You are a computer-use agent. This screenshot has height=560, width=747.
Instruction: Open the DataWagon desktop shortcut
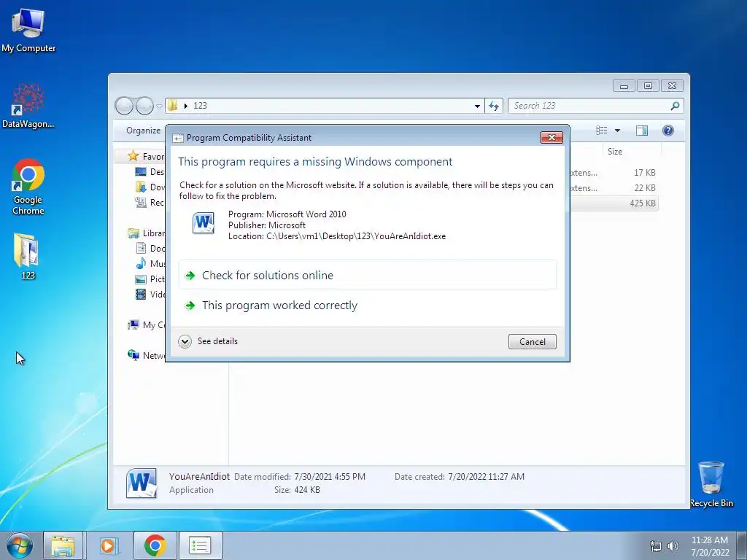tap(28, 106)
